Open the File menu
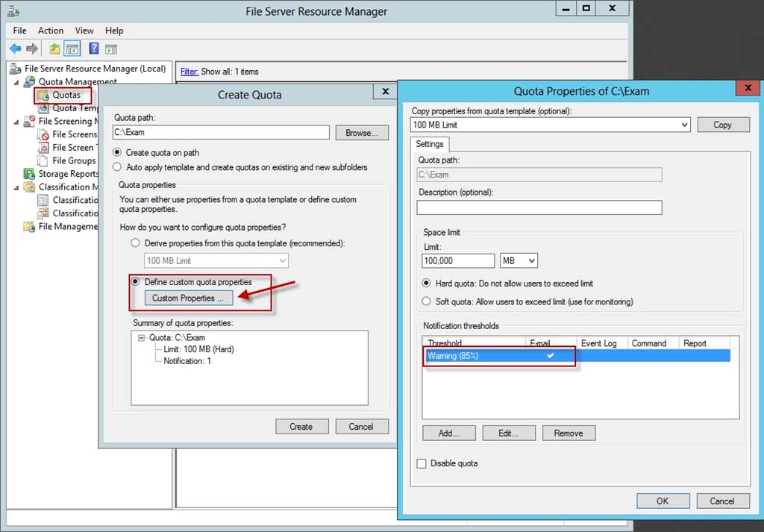This screenshot has width=764, height=532. click(x=19, y=30)
